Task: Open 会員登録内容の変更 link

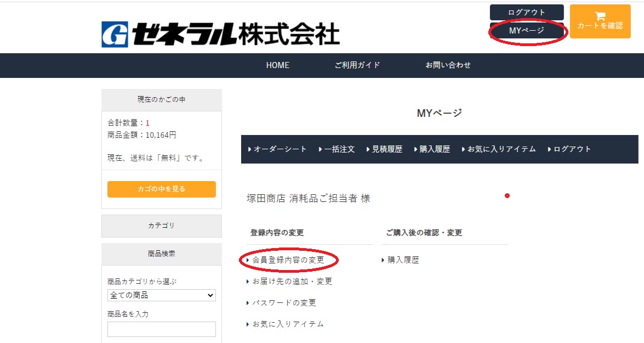Action: tap(288, 260)
